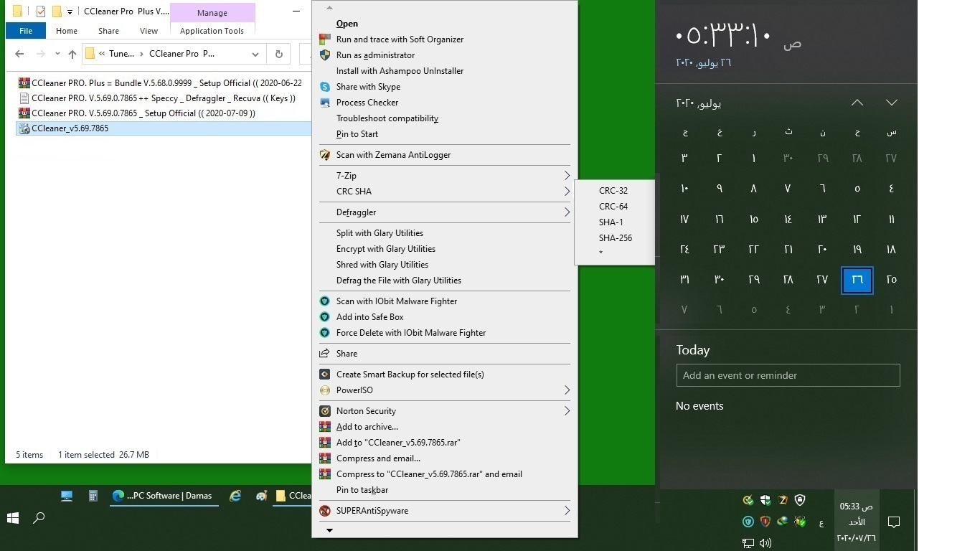Toggle the Properties check icon in quick access toolbar
Image resolution: width=980 pixels, height=551 pixels.
(41, 11)
